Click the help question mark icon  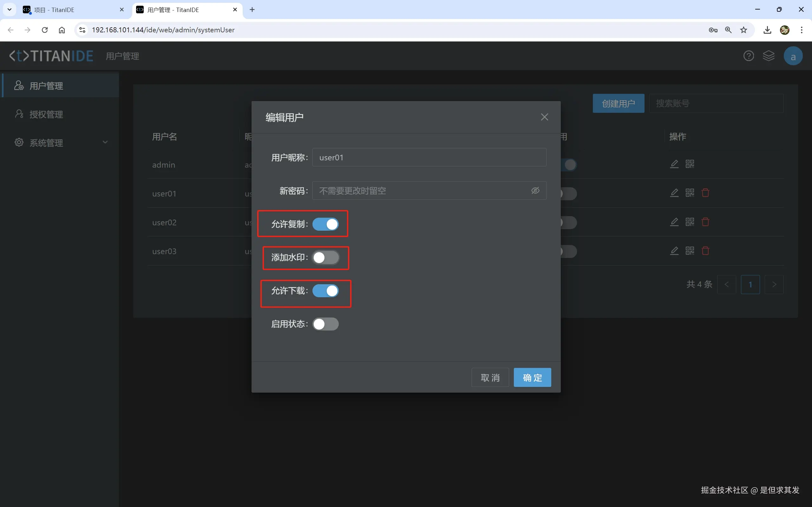tap(748, 56)
